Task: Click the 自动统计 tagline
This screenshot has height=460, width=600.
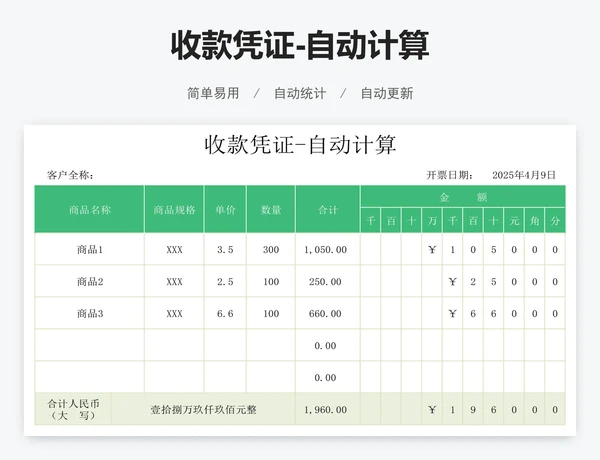Action: pyautogui.click(x=300, y=93)
